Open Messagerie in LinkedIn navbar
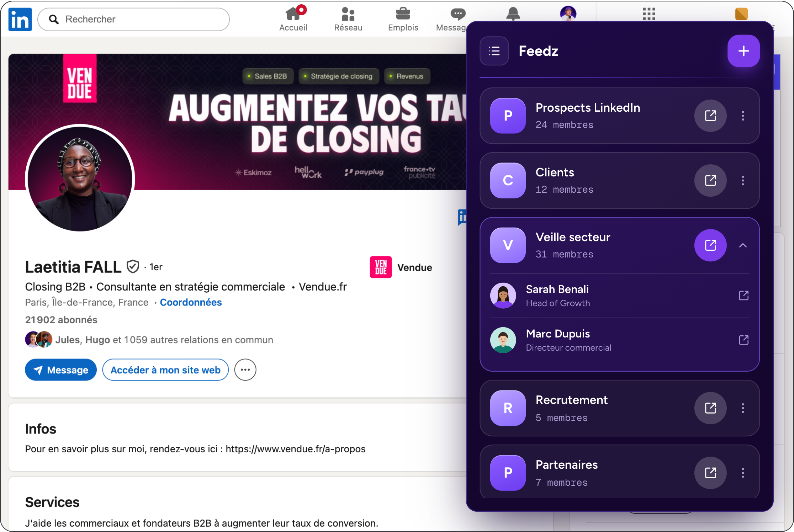Image resolution: width=794 pixels, height=532 pixels. pyautogui.click(x=451, y=19)
